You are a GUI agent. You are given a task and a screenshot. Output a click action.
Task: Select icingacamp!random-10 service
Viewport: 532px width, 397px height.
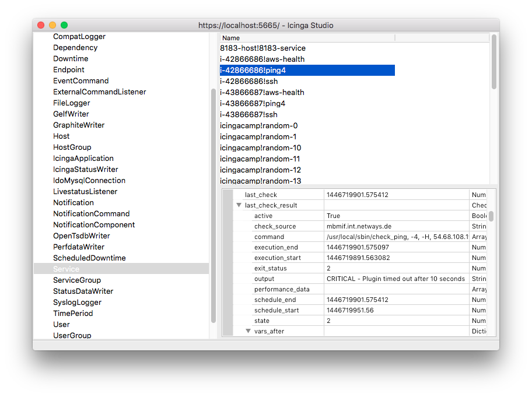coord(261,148)
